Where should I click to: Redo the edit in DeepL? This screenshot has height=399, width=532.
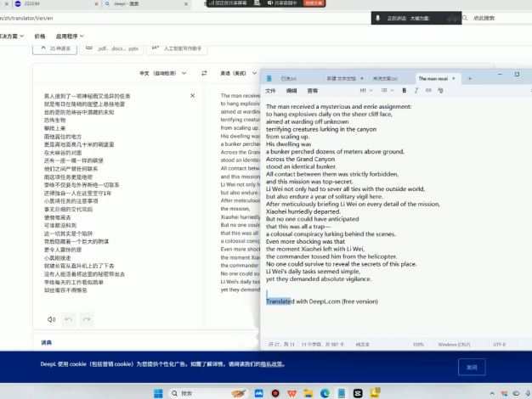click(87, 319)
